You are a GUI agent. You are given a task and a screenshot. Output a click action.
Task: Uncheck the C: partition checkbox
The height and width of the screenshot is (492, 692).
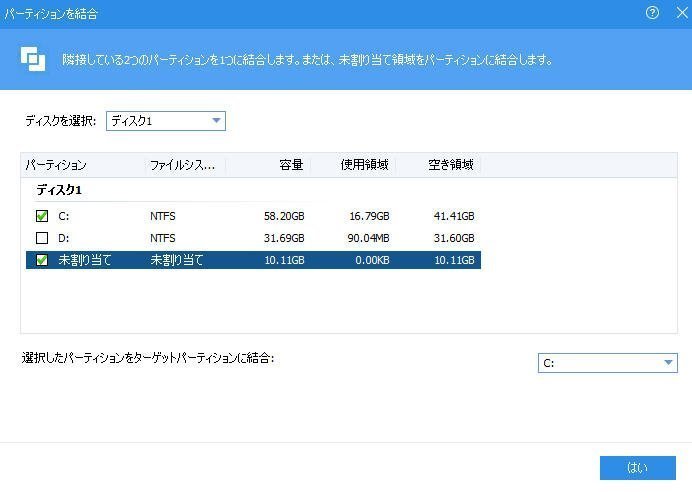[42, 216]
